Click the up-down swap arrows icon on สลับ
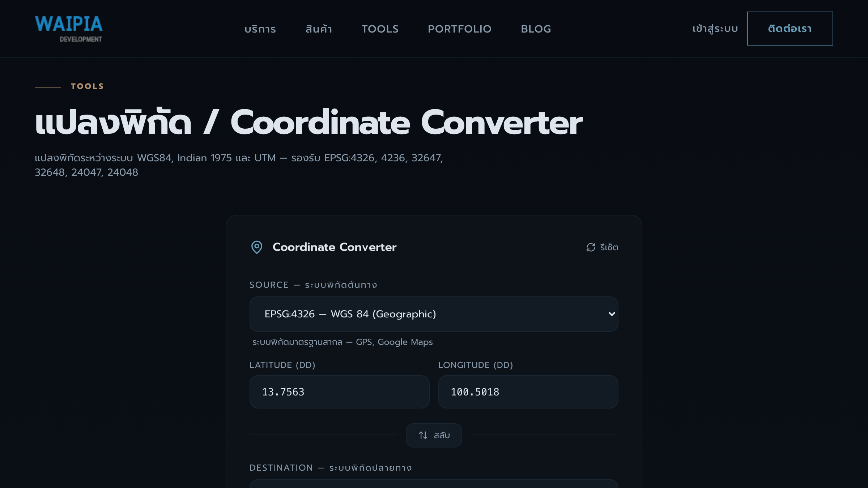Viewport: 868px width, 488px height. tap(423, 435)
